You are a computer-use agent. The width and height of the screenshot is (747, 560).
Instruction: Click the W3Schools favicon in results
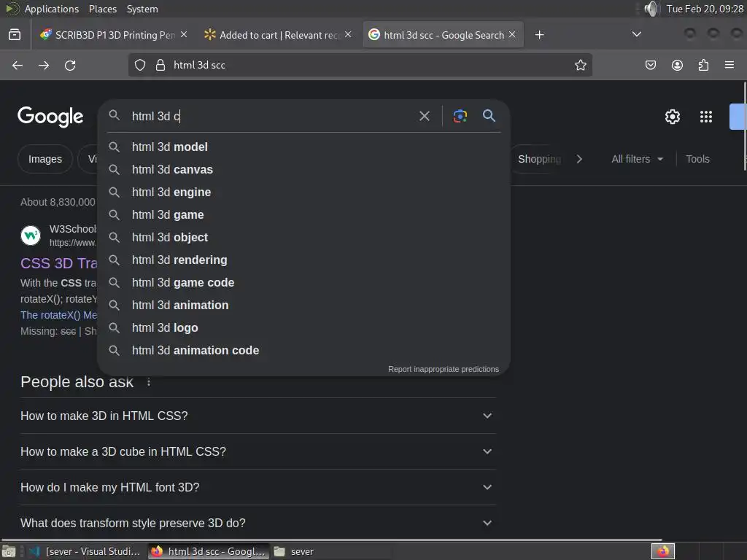tap(31, 236)
